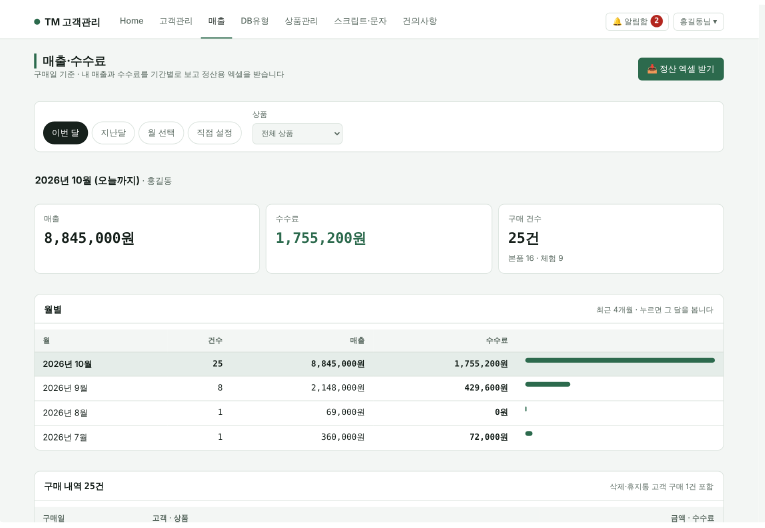Open the 고객관리 menu
The image size is (765, 528).
tap(176, 21)
